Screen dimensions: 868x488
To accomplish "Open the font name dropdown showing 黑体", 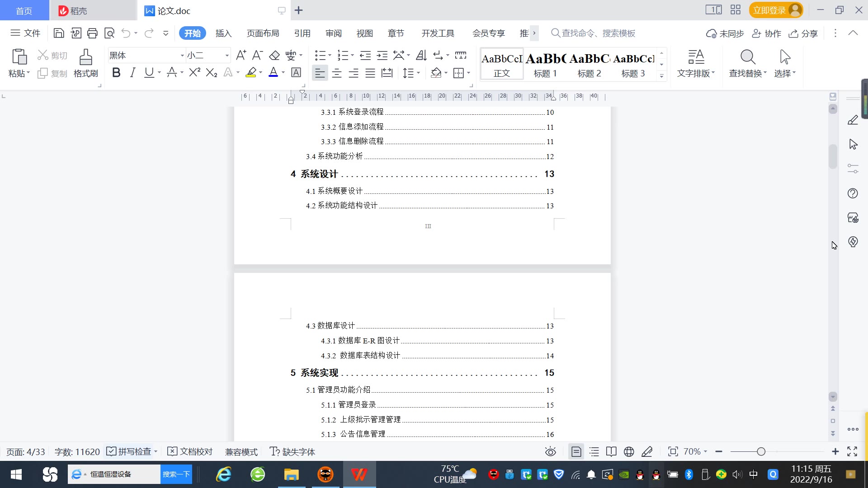I will point(182,56).
